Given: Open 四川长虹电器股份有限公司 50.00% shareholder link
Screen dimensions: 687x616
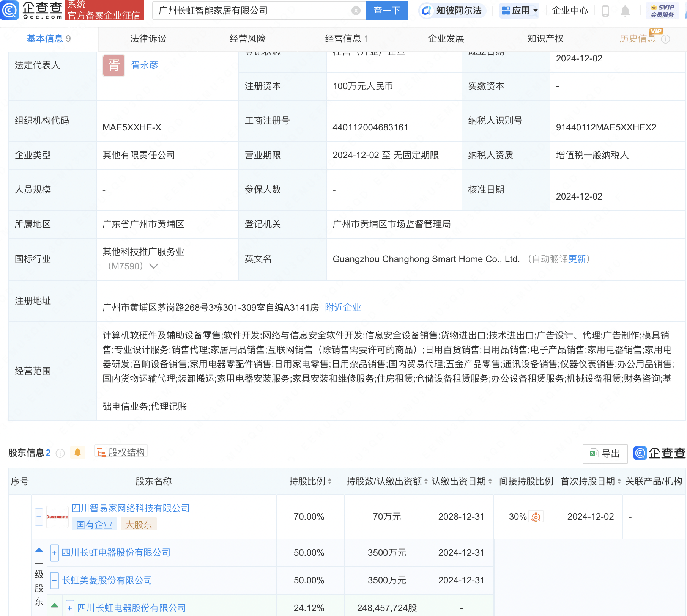Looking at the screenshot, I should click(116, 553).
